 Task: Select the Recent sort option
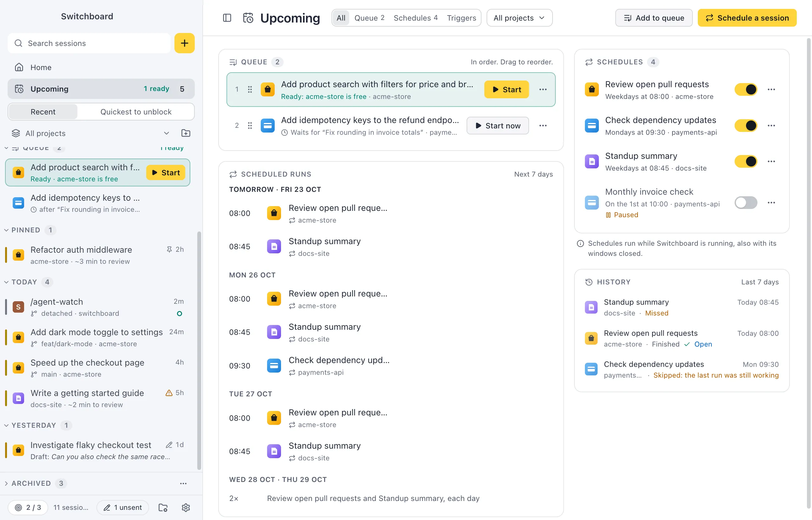(43, 112)
